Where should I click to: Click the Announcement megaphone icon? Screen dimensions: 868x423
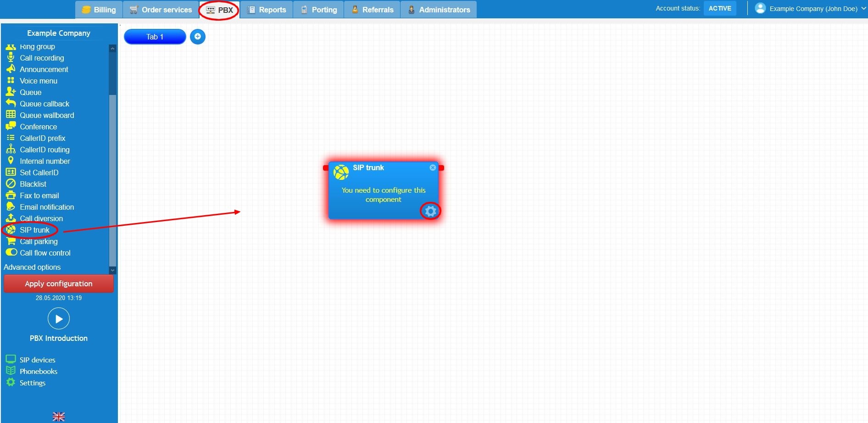tap(11, 69)
